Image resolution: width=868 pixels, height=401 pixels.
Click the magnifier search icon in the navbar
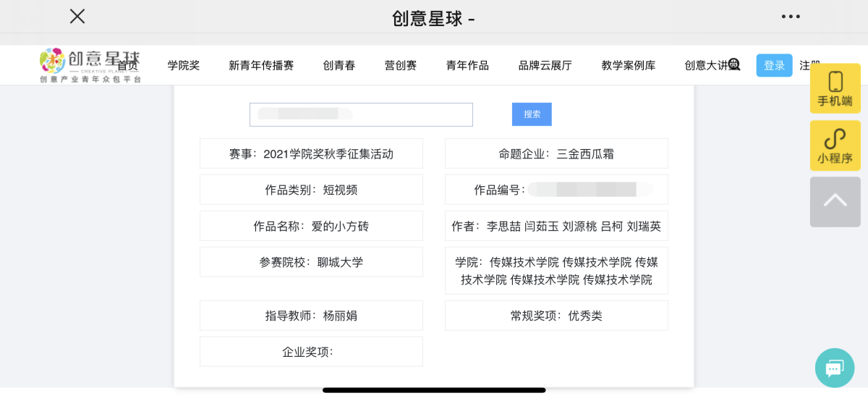coord(734,64)
